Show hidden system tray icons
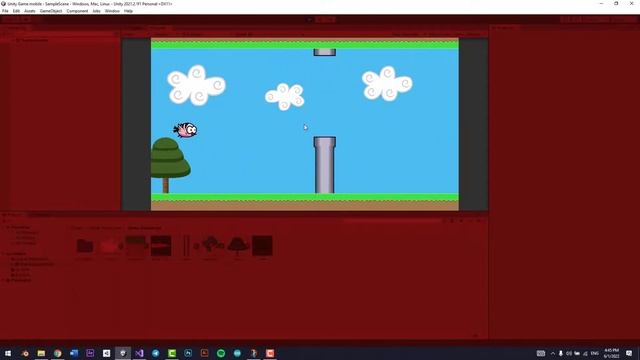This screenshot has height=360, width=640. click(x=553, y=353)
